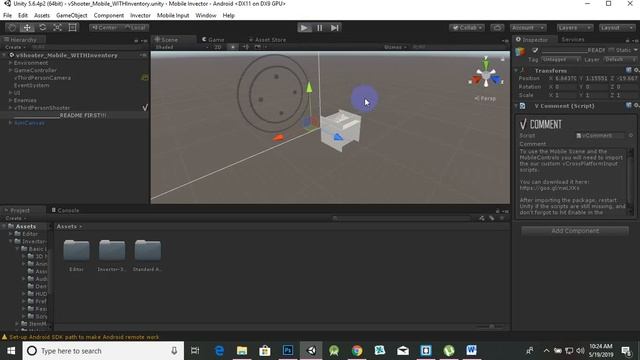Toggle the Static checkbox in Inspector
Screen dimensions: 640x360
pos(611,50)
